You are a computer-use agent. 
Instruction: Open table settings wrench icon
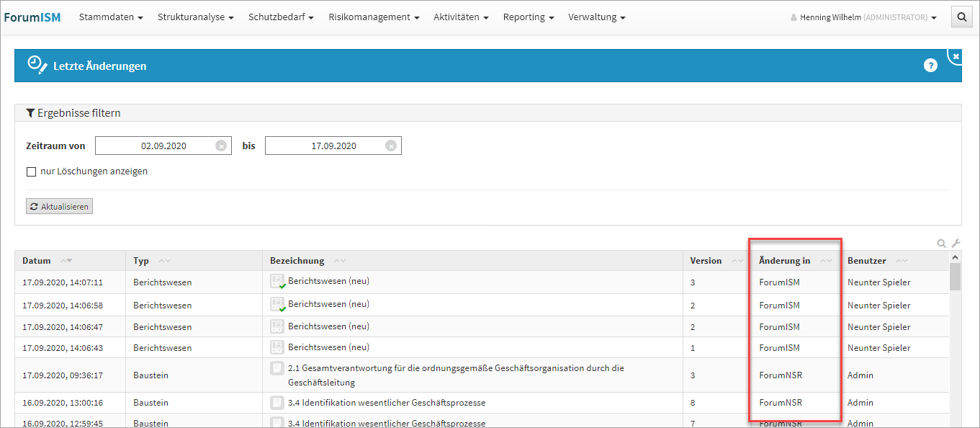pyautogui.click(x=956, y=244)
